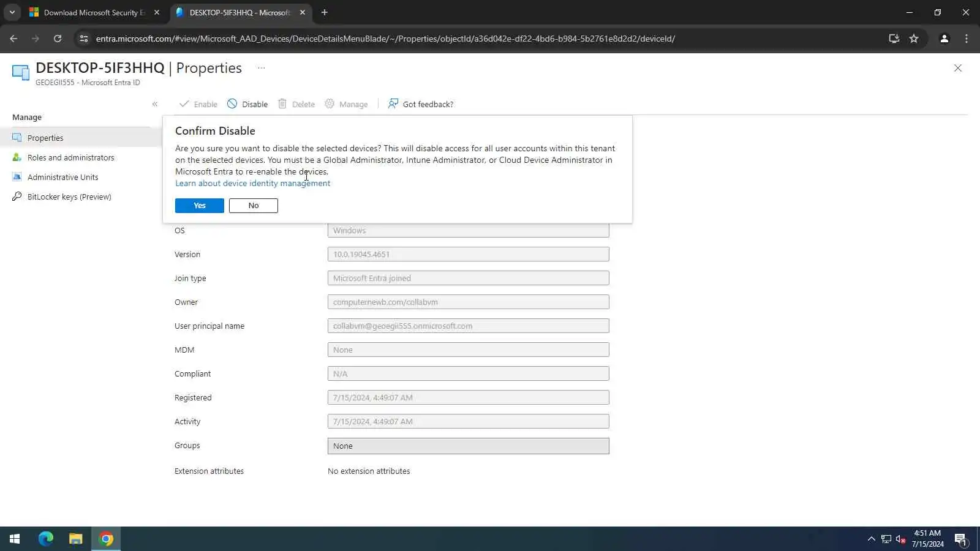Open the more options ellipsis by title
Viewport: 980px width, 551px height.
(262, 68)
